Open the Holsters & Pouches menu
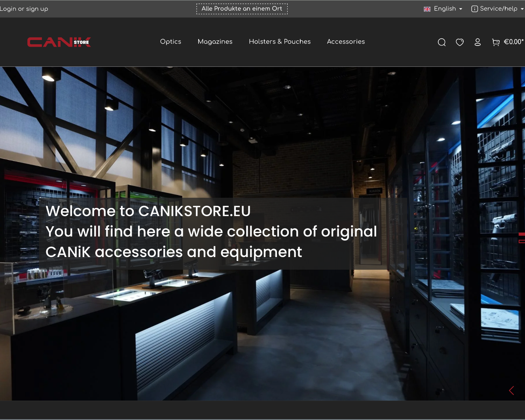 [x=280, y=42]
